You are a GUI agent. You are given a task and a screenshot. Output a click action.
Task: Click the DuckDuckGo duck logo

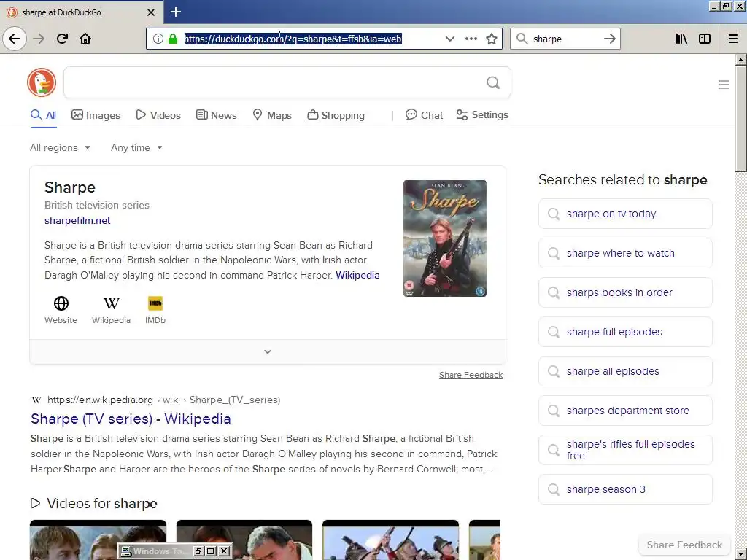(x=42, y=82)
